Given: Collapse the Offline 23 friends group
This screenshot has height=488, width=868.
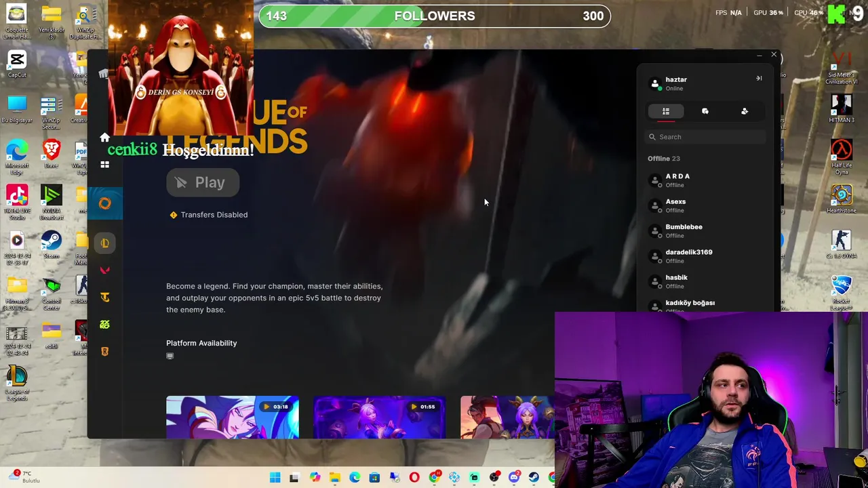Looking at the screenshot, I should coord(664,159).
